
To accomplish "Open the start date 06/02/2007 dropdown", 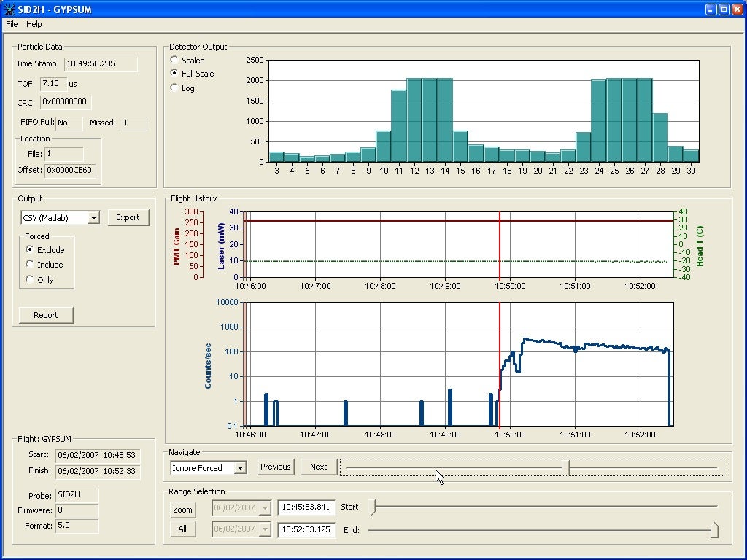I will 264,507.
